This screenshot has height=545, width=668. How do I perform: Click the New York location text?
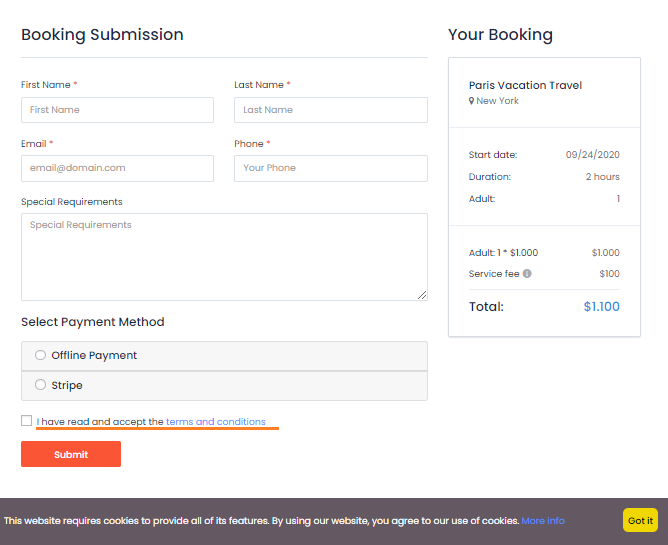click(x=497, y=101)
